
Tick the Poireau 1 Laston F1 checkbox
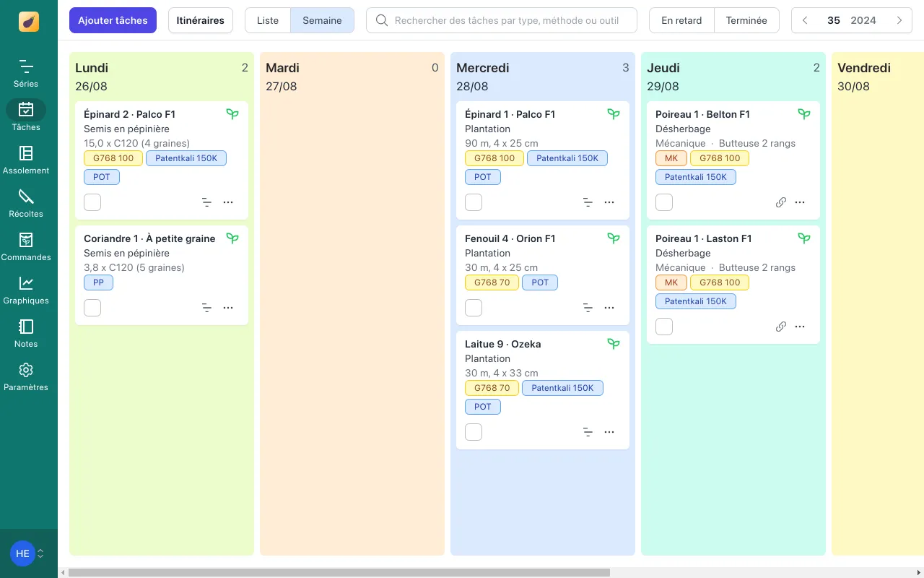pos(664,327)
